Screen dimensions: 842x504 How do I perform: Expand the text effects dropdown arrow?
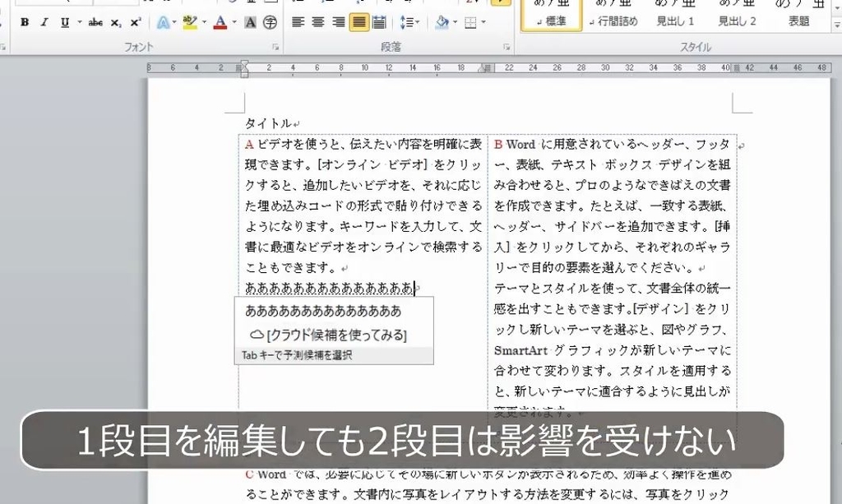[x=174, y=22]
